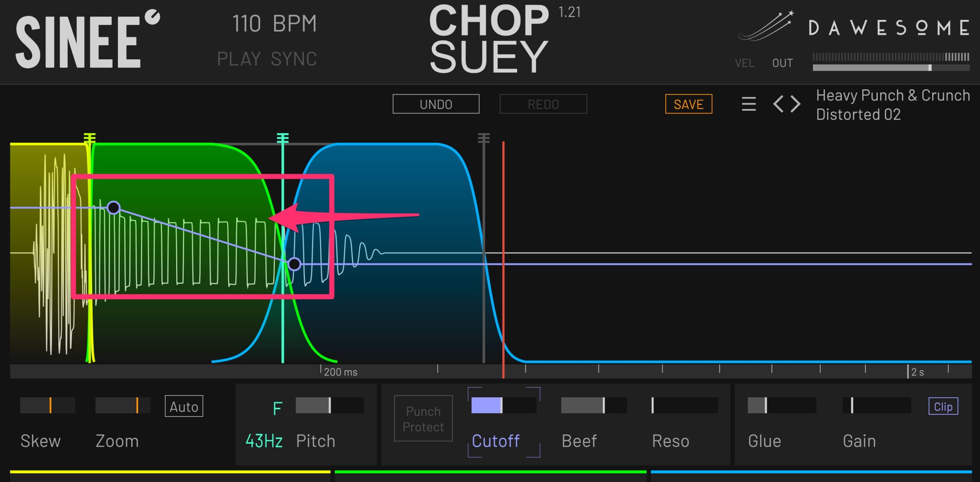Screen dimensions: 980x482
Task: Toggle PLAY SYNC mode
Action: click(267, 59)
